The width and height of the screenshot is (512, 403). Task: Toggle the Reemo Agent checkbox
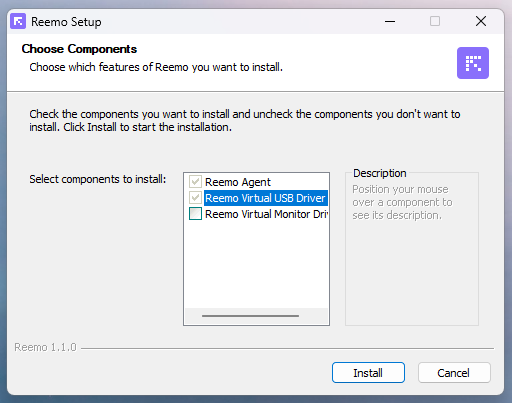[195, 182]
